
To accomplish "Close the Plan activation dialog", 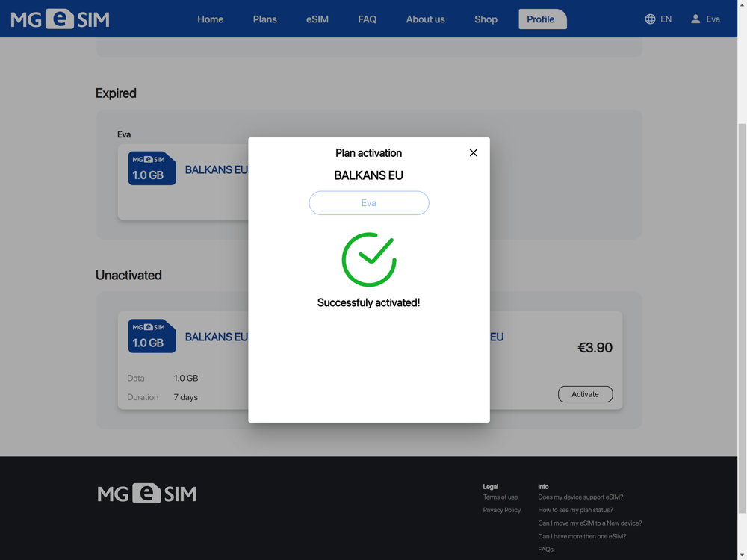I will tap(473, 153).
